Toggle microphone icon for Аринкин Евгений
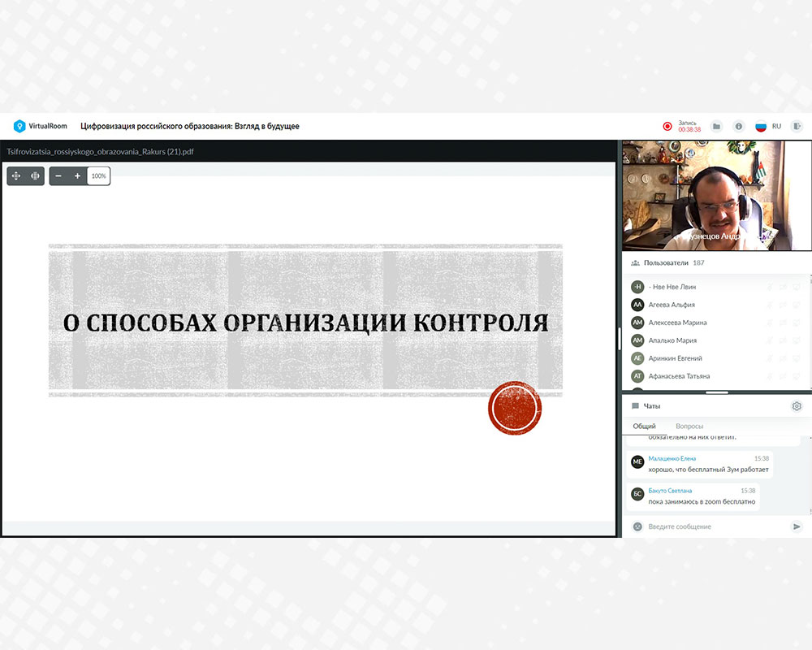 pyautogui.click(x=770, y=358)
